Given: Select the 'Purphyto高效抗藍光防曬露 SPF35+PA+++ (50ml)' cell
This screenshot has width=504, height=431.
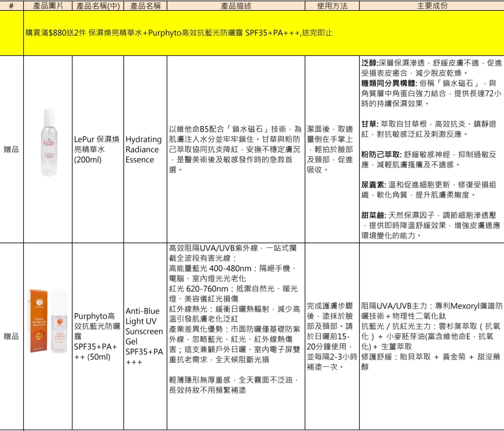Looking at the screenshot, I should [x=98, y=336].
